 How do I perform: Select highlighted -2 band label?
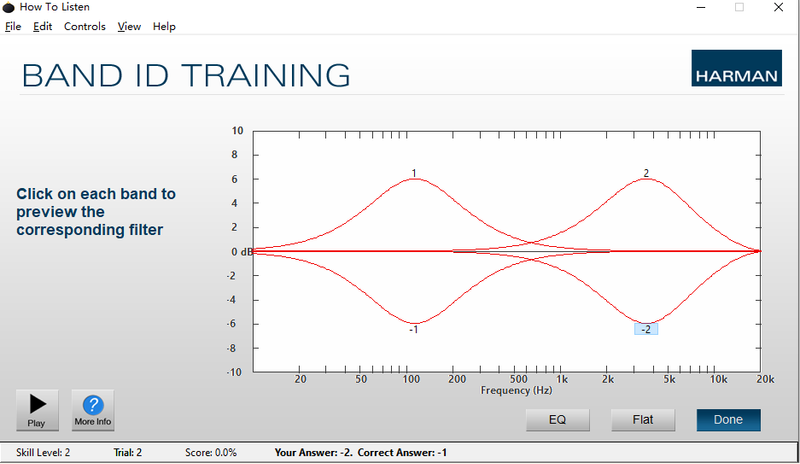click(x=646, y=329)
